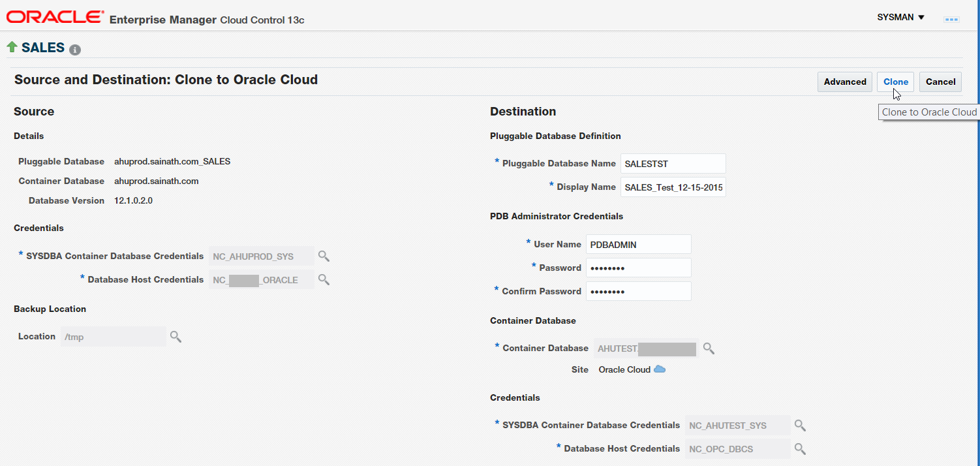Search for destination Container Database
The image size is (980, 466).
(709, 349)
